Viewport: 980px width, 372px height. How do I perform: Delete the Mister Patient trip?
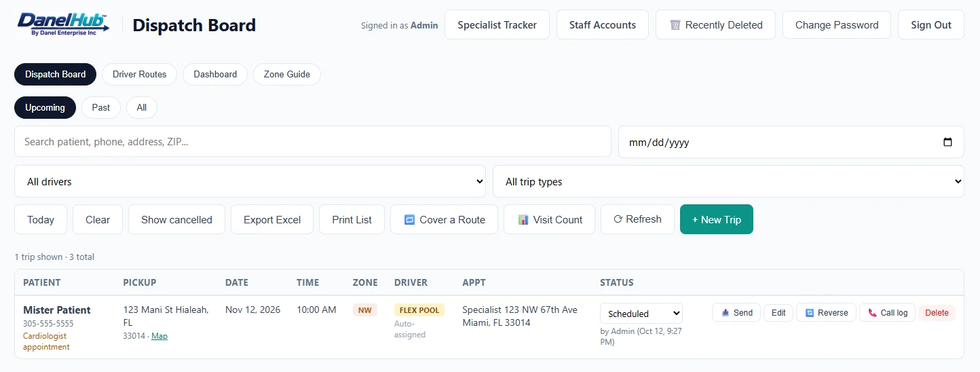(937, 313)
